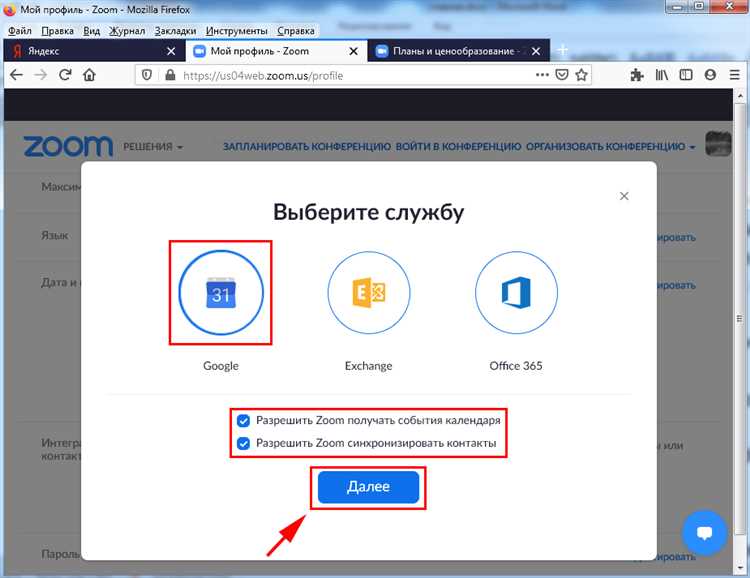The width and height of the screenshot is (750, 578).
Task: Toggle the Firefox sidebar icon
Action: point(686,75)
